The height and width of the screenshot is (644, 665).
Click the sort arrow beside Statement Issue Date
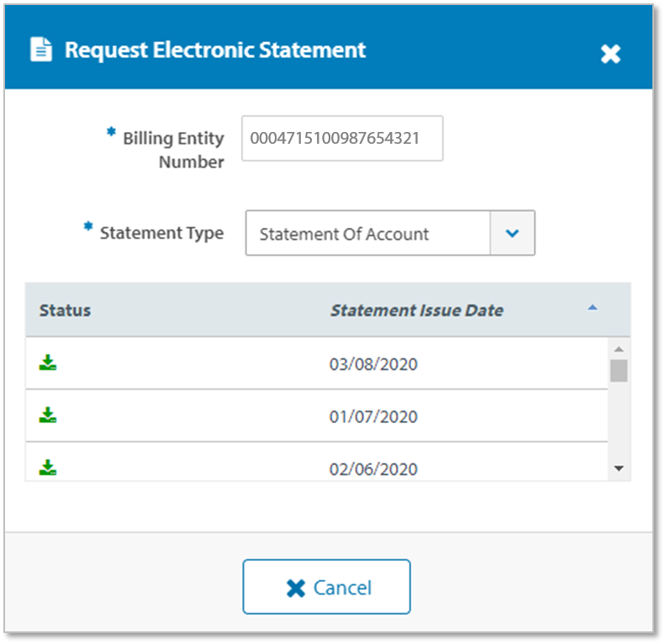coord(592,309)
